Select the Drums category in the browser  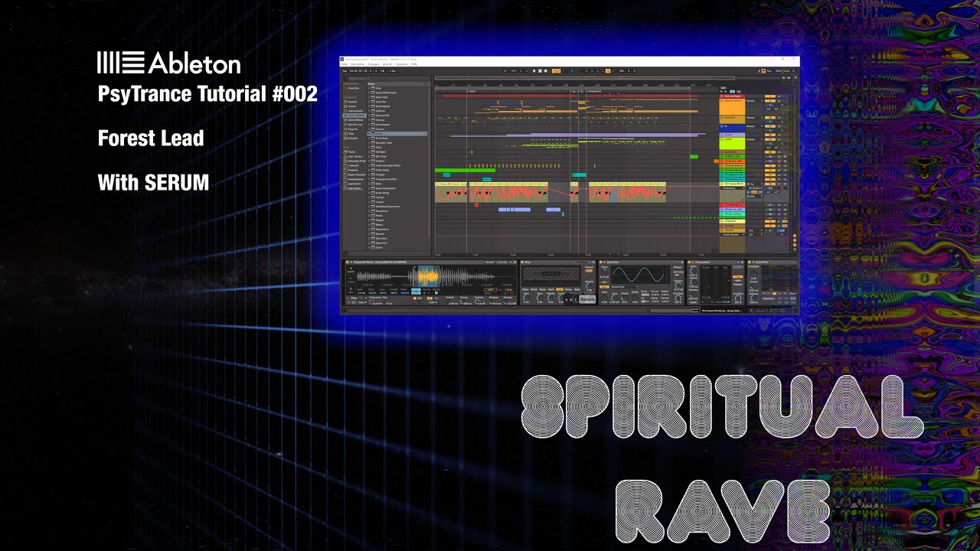[351, 106]
